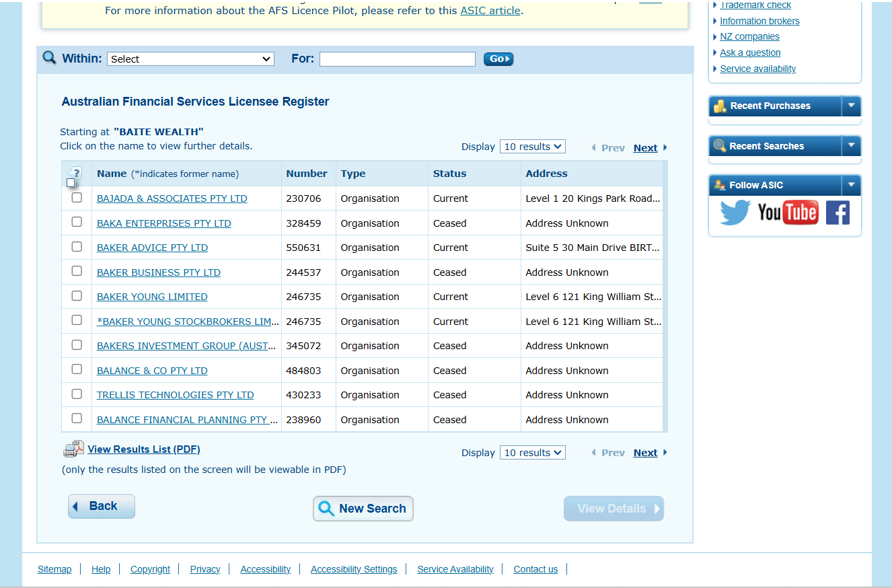Tick checkbox for BAKER ADVICE PTY LTD
The height and width of the screenshot is (588, 892).
tap(77, 247)
